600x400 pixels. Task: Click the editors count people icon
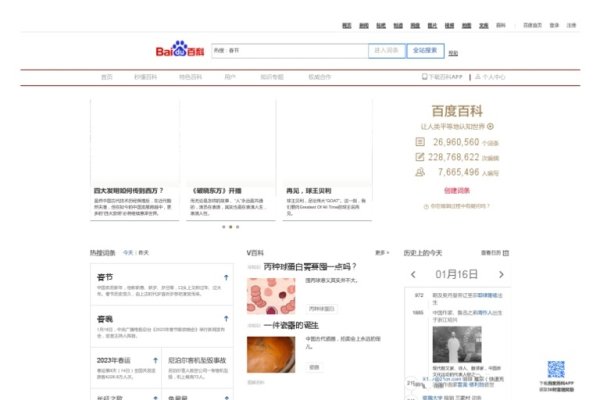coord(420,172)
